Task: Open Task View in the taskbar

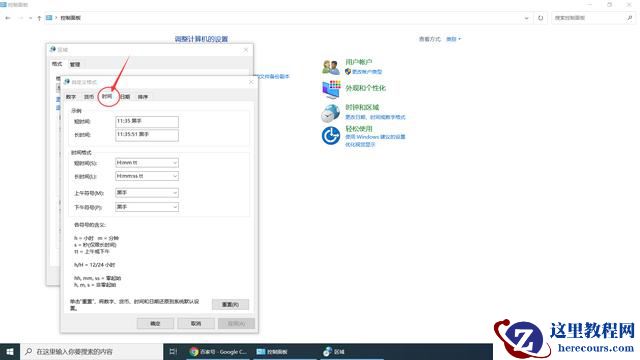Action: [x=173, y=351]
